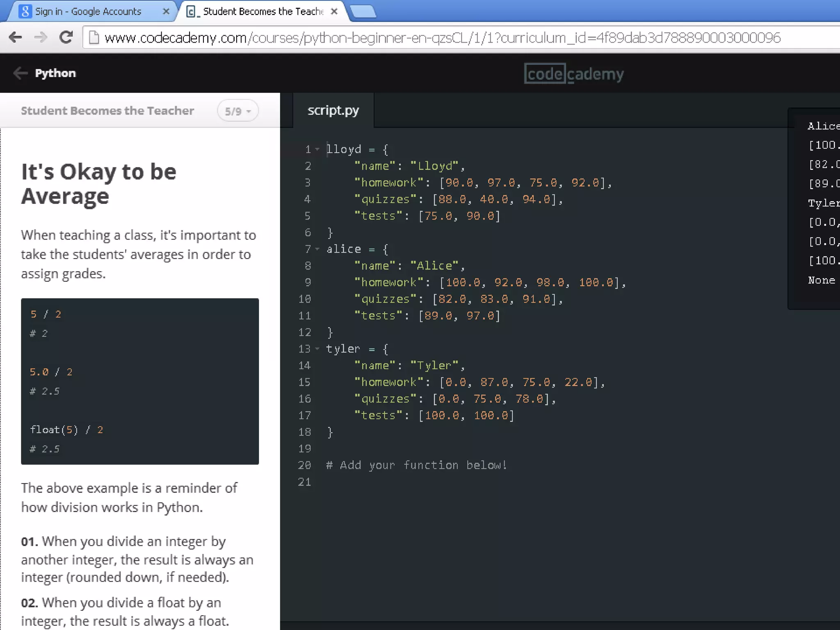The height and width of the screenshot is (630, 840).
Task: Click code line "5.0 / 2" in example
Action: click(51, 372)
